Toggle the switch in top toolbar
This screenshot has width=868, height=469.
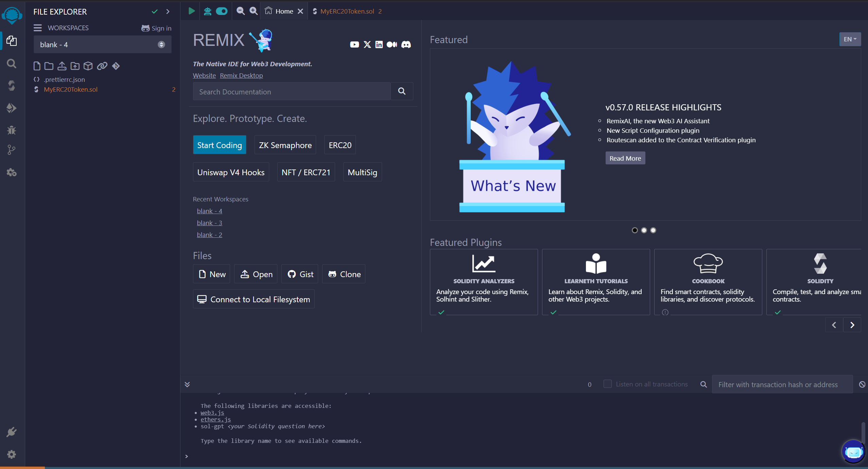(x=222, y=11)
